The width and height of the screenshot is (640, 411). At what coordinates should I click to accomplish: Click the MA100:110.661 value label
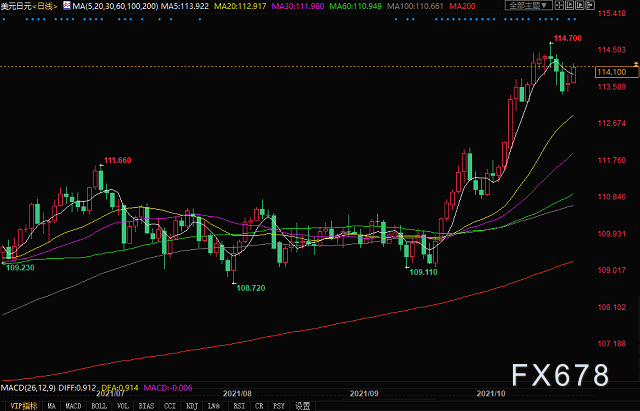415,6
